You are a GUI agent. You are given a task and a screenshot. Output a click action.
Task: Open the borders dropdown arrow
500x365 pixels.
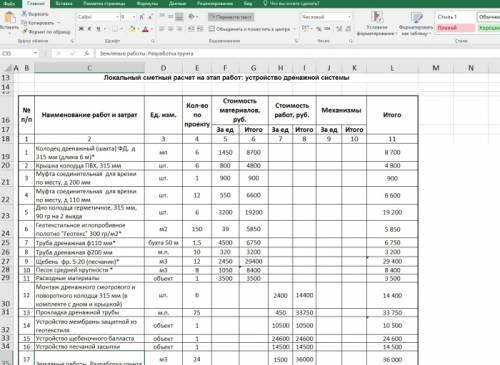point(121,29)
